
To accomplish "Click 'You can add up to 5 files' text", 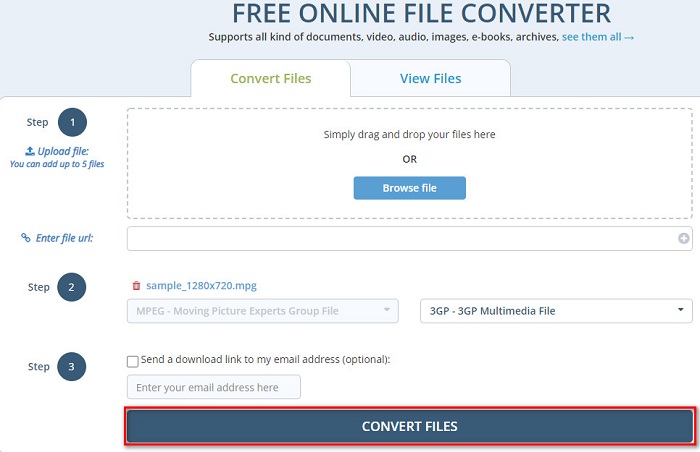I will click(x=57, y=164).
